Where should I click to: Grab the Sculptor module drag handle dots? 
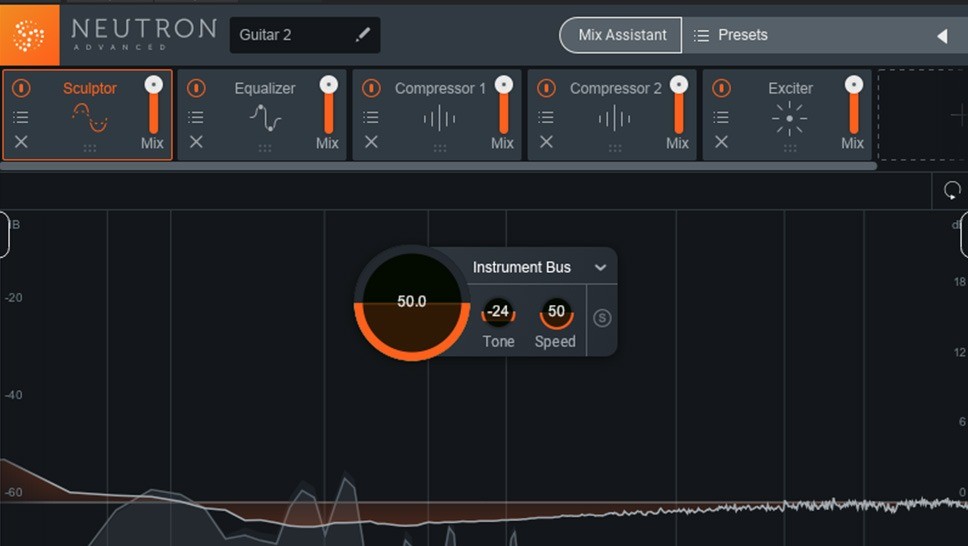click(90, 148)
